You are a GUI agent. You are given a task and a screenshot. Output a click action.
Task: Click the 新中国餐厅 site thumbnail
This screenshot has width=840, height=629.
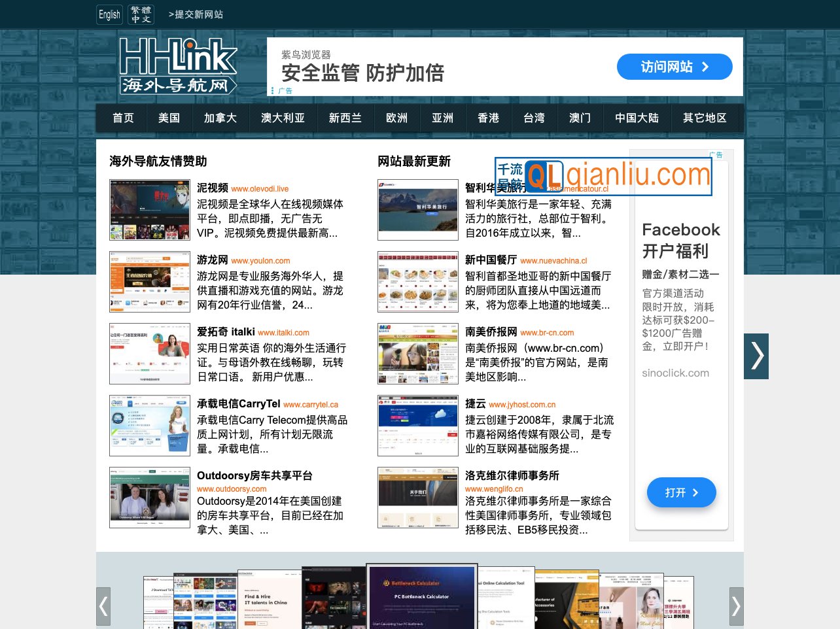pyautogui.click(x=417, y=282)
